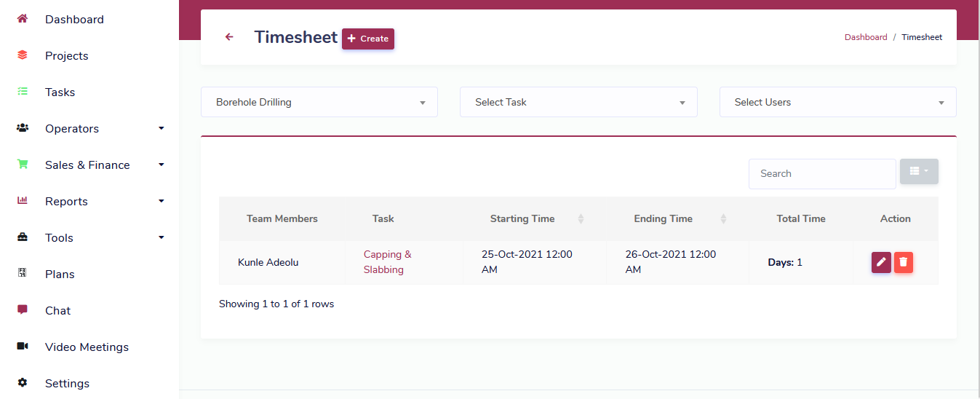Click the red trash delete icon

click(x=904, y=262)
